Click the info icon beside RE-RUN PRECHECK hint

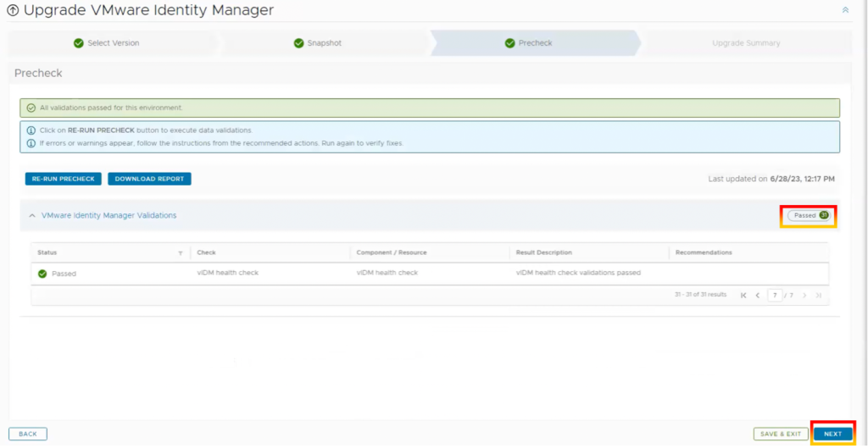(31, 130)
